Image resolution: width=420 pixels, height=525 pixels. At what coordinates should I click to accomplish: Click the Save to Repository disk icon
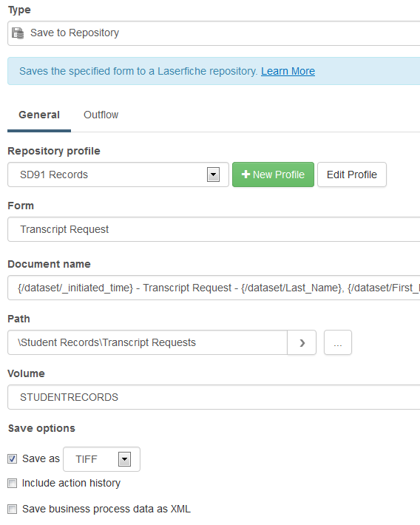18,33
